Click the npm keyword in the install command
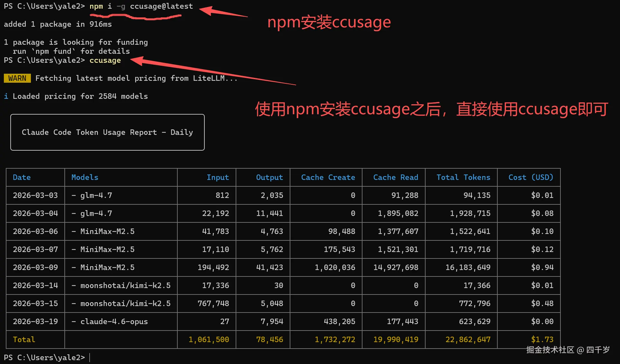This screenshot has height=364, width=620. (x=96, y=6)
